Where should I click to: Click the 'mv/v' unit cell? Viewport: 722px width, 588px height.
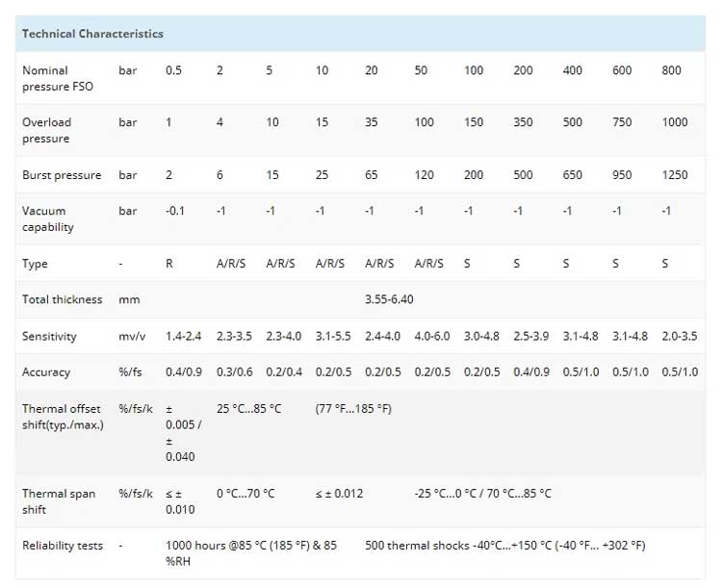(132, 337)
